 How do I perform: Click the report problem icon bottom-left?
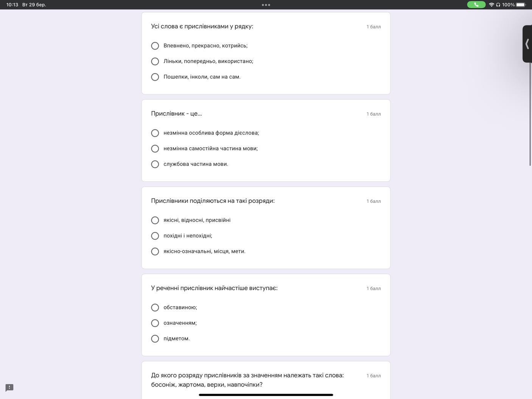(x=9, y=388)
